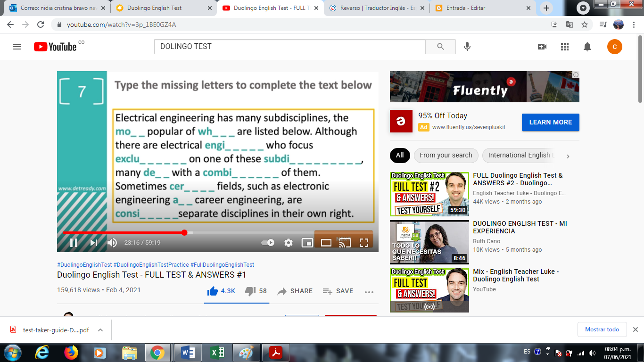644x362 pixels.
Task: Go to the YouTube home logo
Action: [x=55, y=47]
